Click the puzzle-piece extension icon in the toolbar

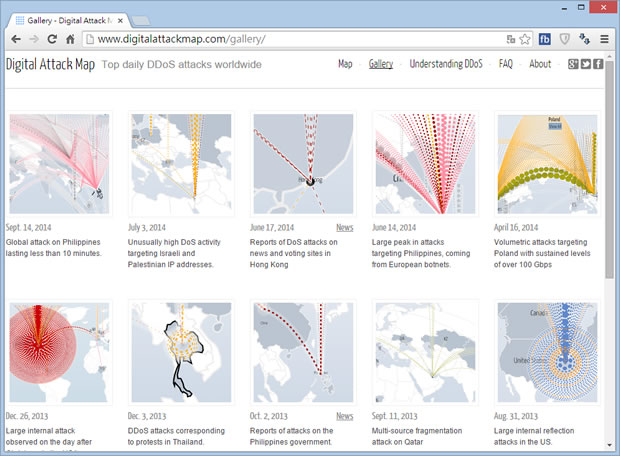pyautogui.click(x=584, y=39)
